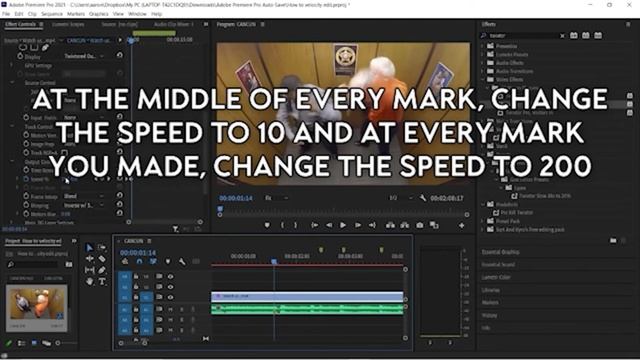
Task: Open Display dropdown in Effect Controls
Action: [x=84, y=56]
